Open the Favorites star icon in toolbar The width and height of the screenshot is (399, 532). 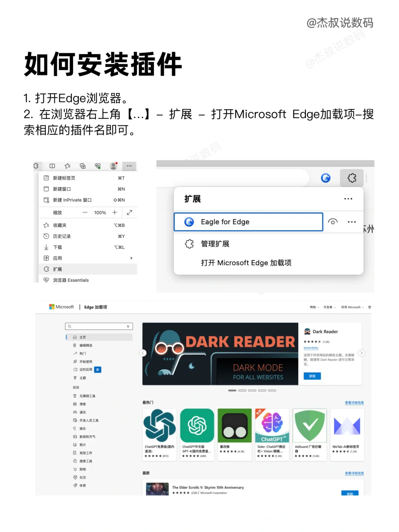(67, 166)
